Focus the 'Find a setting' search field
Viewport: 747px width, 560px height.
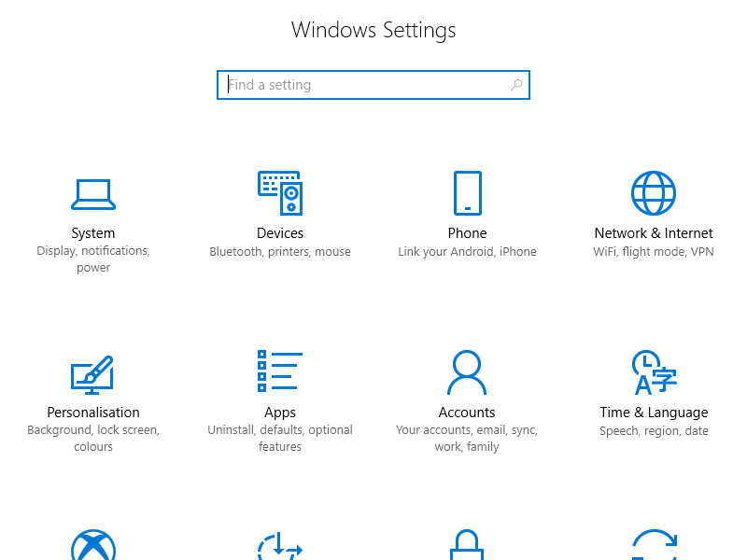point(364,85)
